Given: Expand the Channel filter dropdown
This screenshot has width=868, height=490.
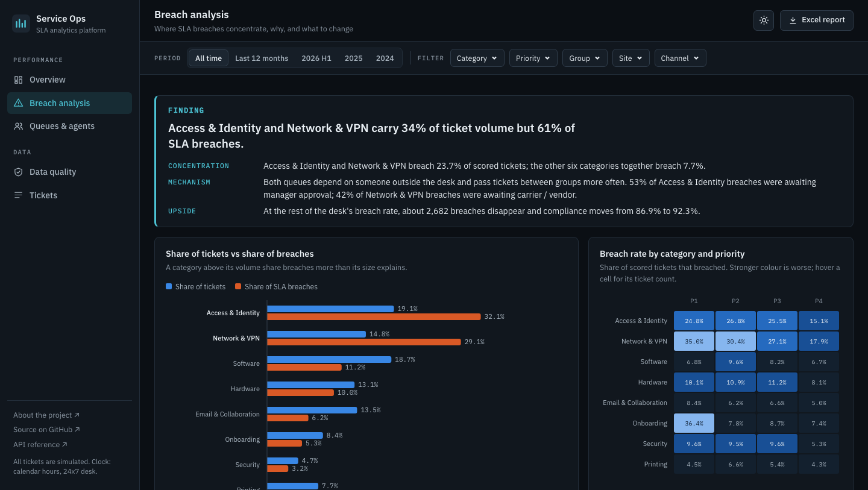Looking at the screenshot, I should point(680,58).
